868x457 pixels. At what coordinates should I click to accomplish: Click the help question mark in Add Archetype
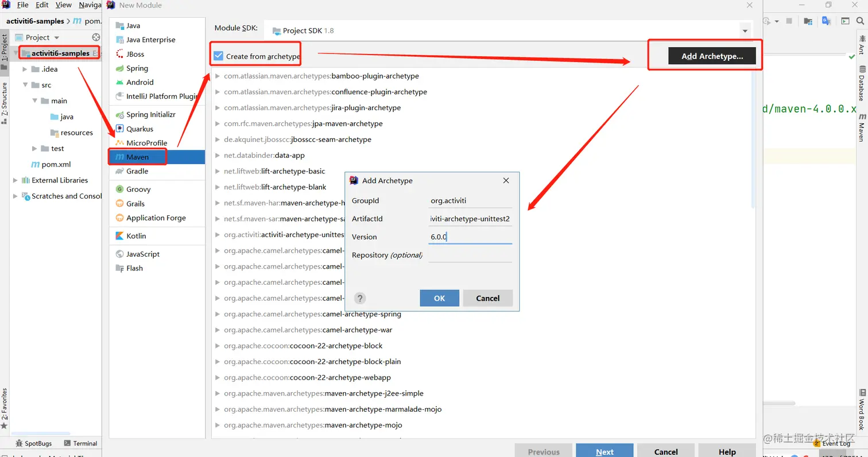point(360,298)
